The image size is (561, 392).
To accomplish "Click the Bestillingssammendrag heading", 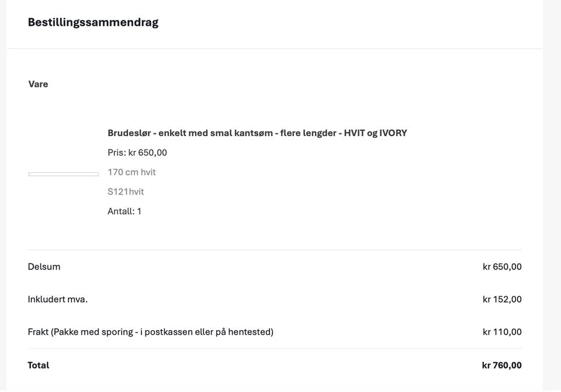I will 93,22.
